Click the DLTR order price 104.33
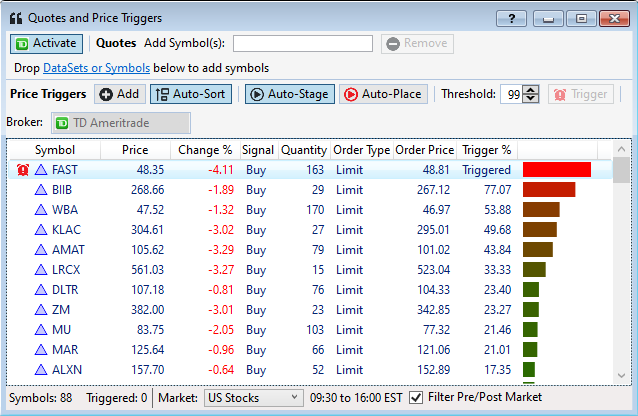The width and height of the screenshot is (638, 416). [433, 290]
